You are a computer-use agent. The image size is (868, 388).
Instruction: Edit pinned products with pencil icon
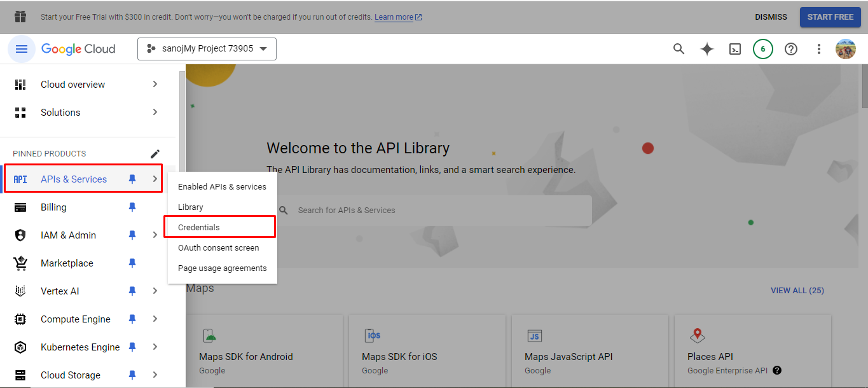(x=155, y=154)
